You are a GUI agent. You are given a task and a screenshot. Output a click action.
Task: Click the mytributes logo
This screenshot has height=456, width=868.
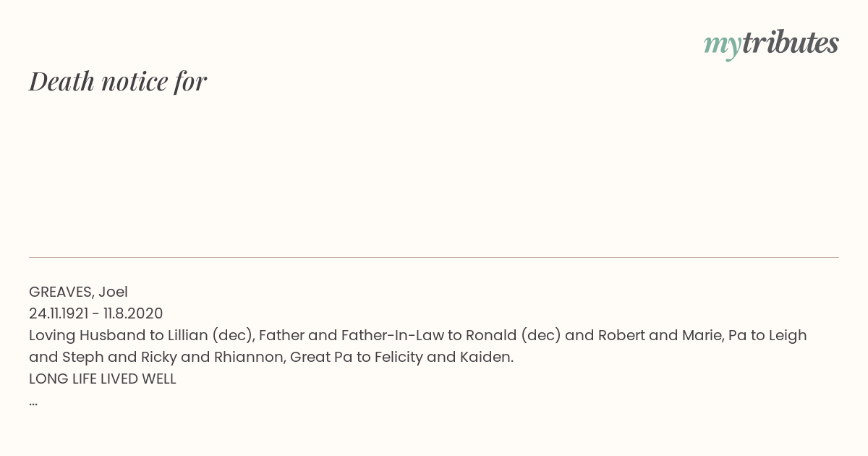coord(771,43)
